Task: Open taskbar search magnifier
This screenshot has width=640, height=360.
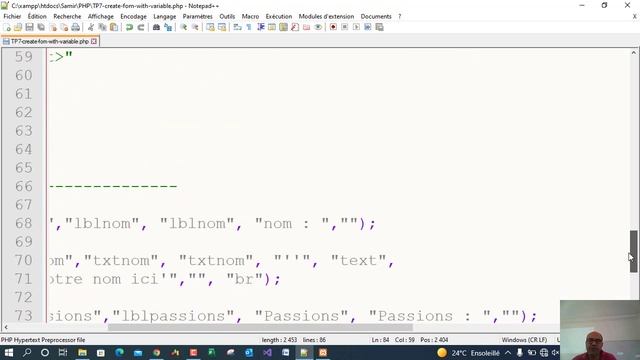Action: (27, 353)
